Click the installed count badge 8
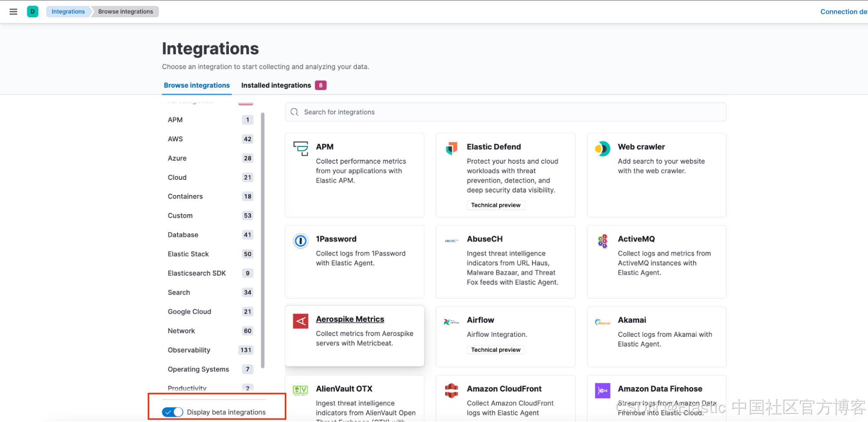The width and height of the screenshot is (868, 422). pos(320,85)
